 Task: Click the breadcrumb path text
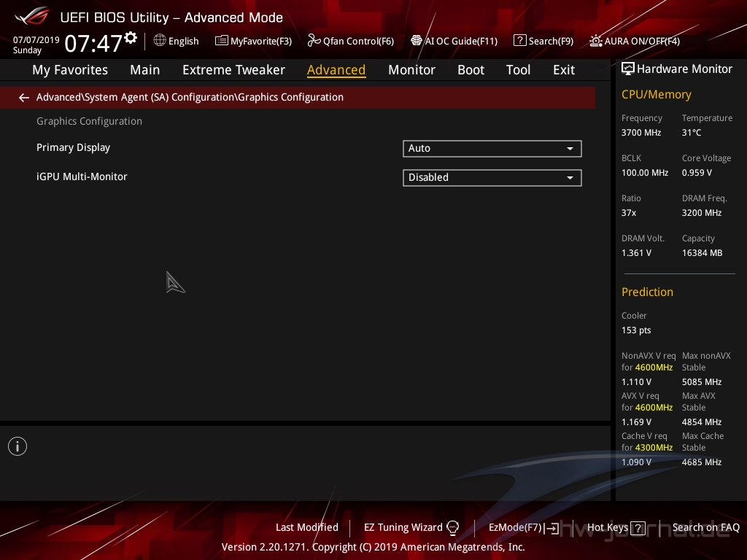[190, 97]
